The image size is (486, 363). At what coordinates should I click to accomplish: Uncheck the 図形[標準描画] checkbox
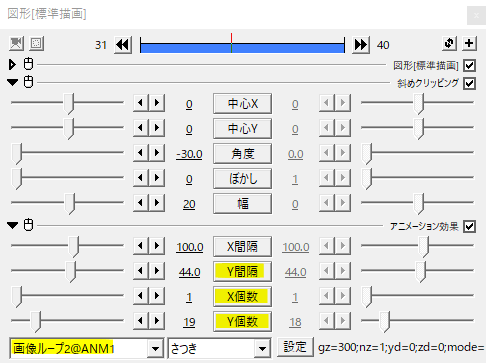469,65
